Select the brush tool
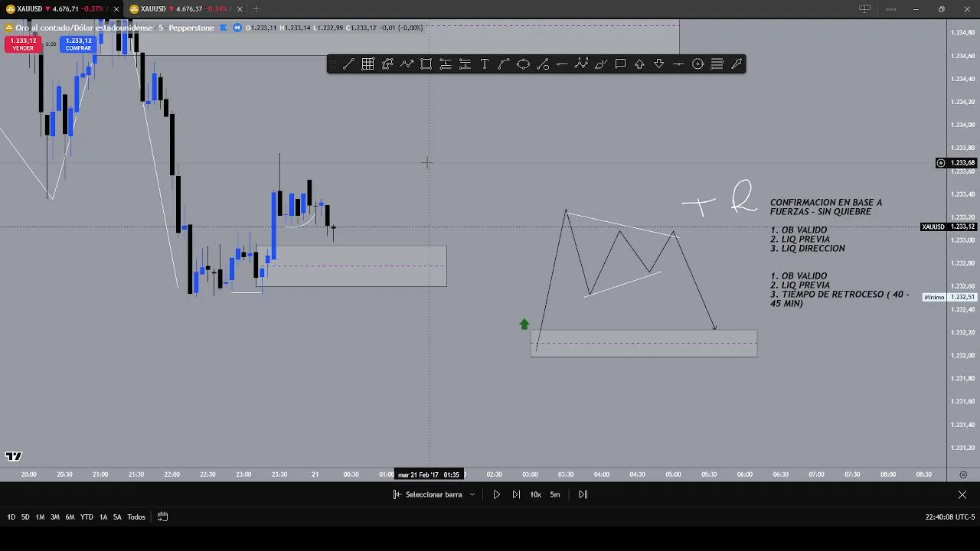 pyautogui.click(x=601, y=64)
